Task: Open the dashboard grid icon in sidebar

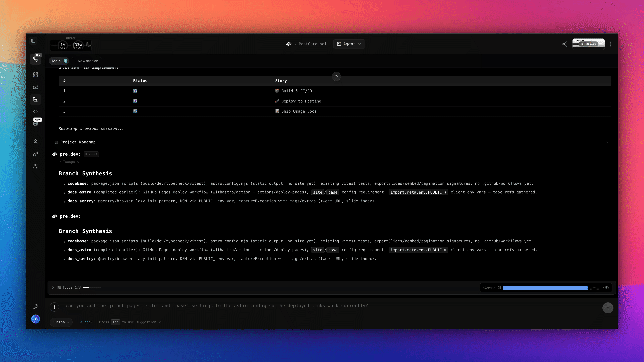Action: [x=36, y=75]
